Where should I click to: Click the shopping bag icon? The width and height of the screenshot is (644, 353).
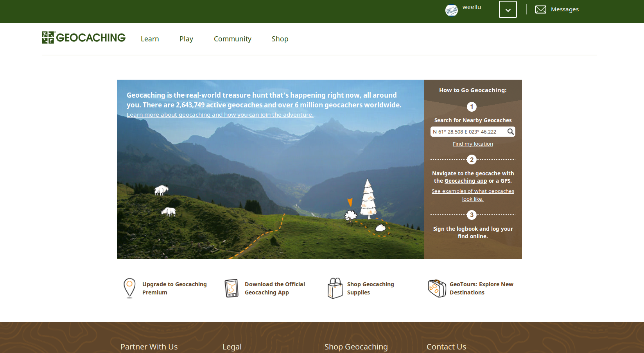[335, 288]
